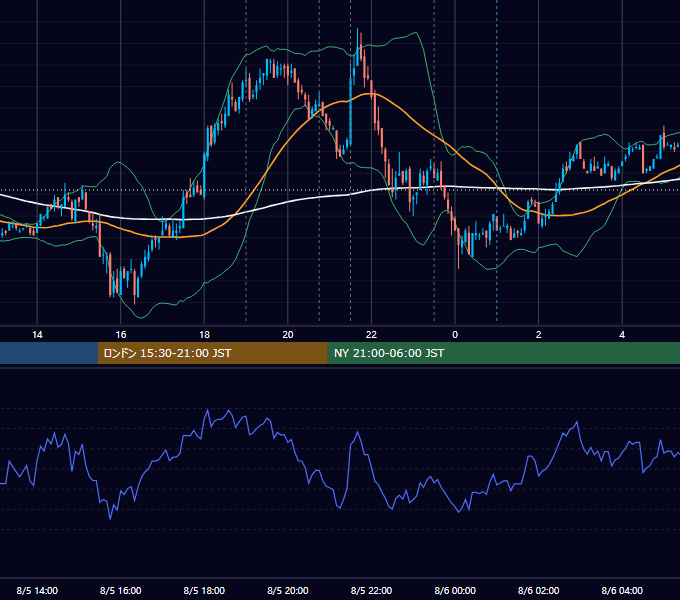Click the NY 21:00-06:00 JST session bar
680x600 pixels.
click(503, 353)
